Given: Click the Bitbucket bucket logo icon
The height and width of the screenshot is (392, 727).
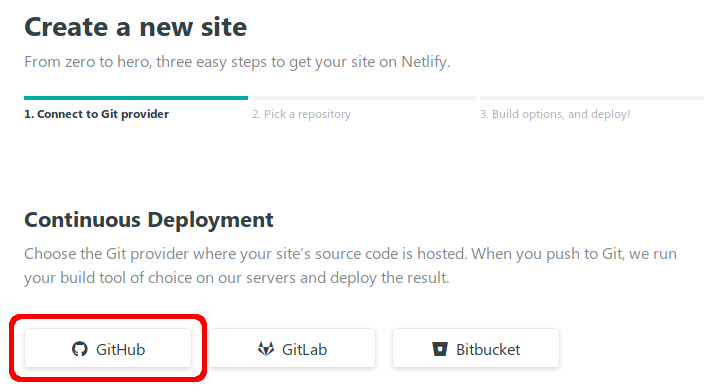Looking at the screenshot, I should click(x=440, y=349).
